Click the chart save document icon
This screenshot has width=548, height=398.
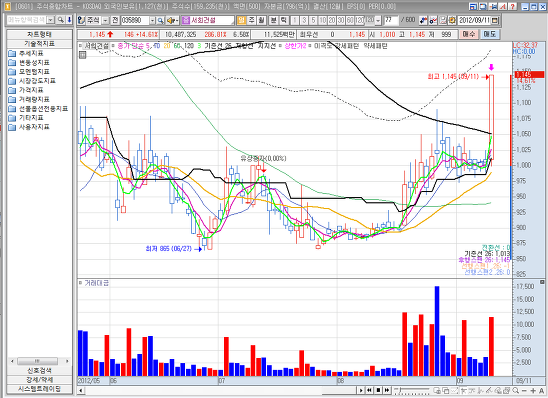coord(443,20)
